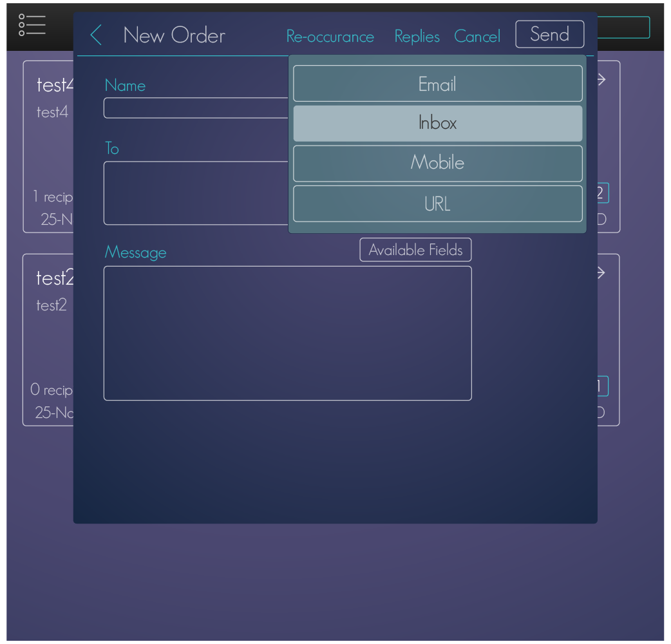The height and width of the screenshot is (644, 671).
Task: Click the arrow icon on test2 card
Action: pos(601,272)
